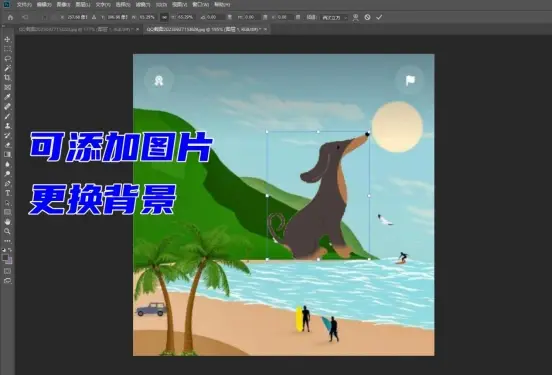Open the interpolation method dropdown
The width and height of the screenshot is (553, 375).
coord(334,17)
